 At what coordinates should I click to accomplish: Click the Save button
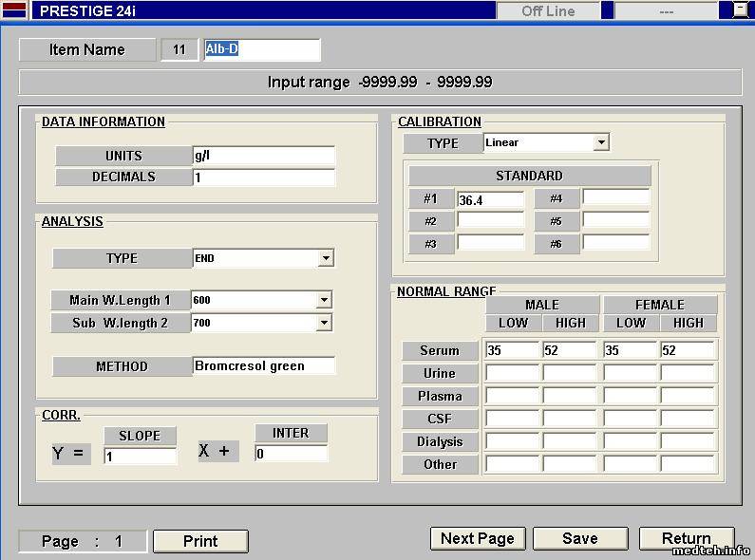(579, 538)
